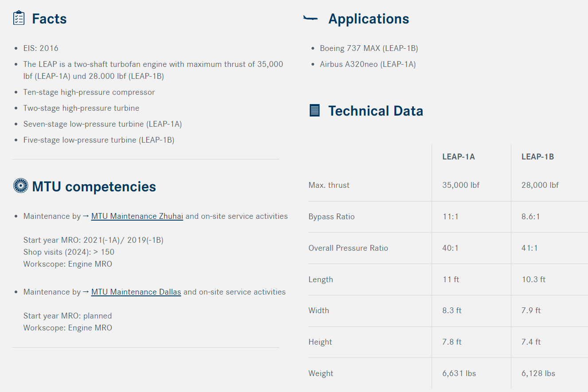This screenshot has height=392, width=588.
Task: Click the '35,000 lbf' table cell
Action: (x=461, y=185)
